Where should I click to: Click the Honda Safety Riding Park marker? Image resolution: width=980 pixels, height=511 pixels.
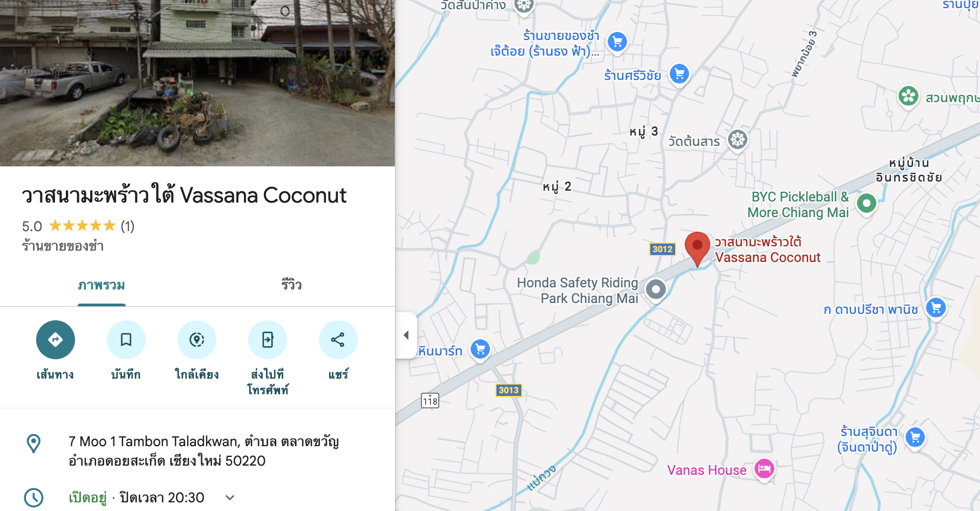click(x=656, y=290)
